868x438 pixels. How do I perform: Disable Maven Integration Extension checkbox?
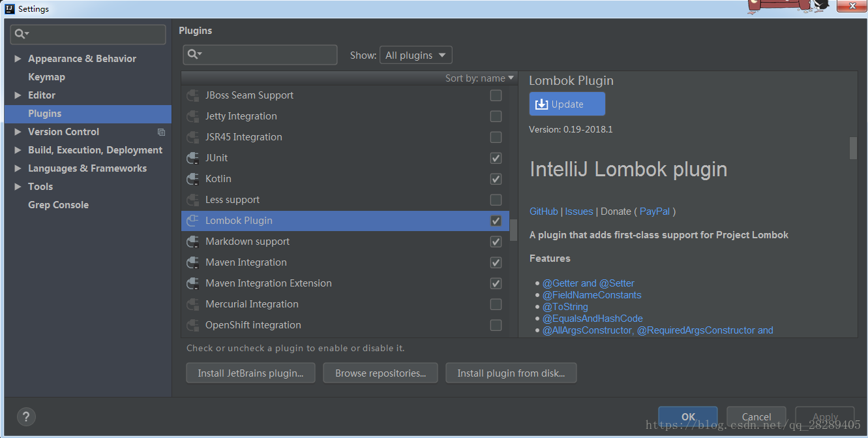[x=496, y=283]
